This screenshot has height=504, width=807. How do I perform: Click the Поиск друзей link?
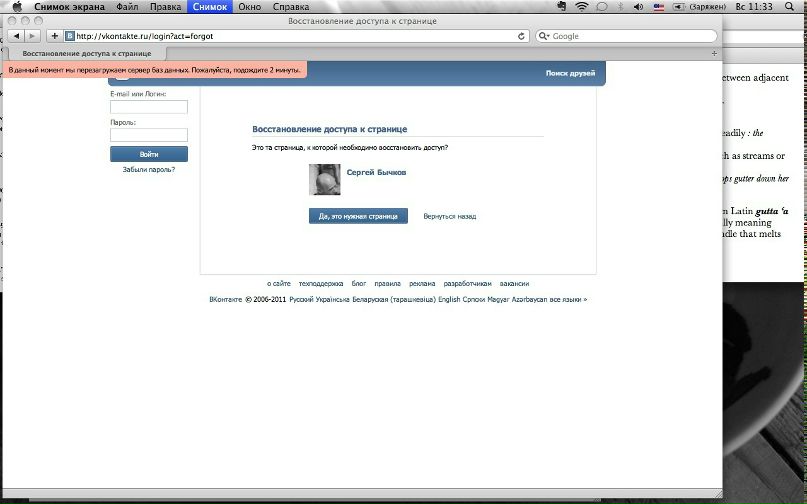(x=570, y=73)
